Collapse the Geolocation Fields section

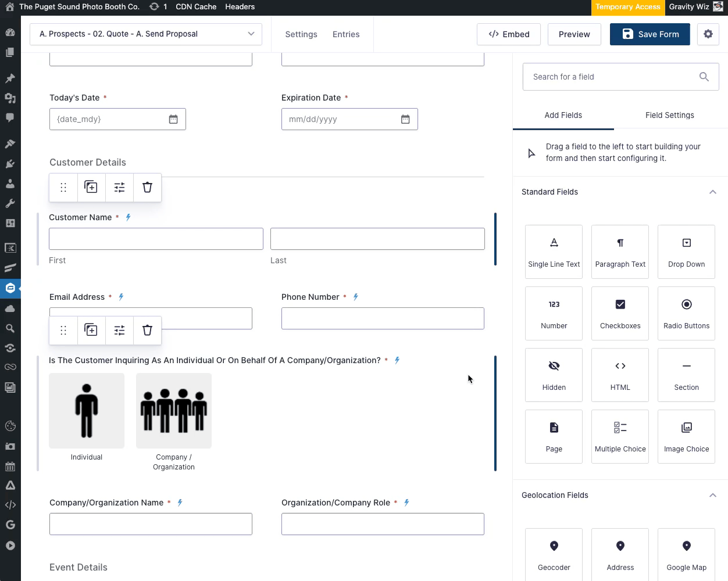(x=712, y=496)
